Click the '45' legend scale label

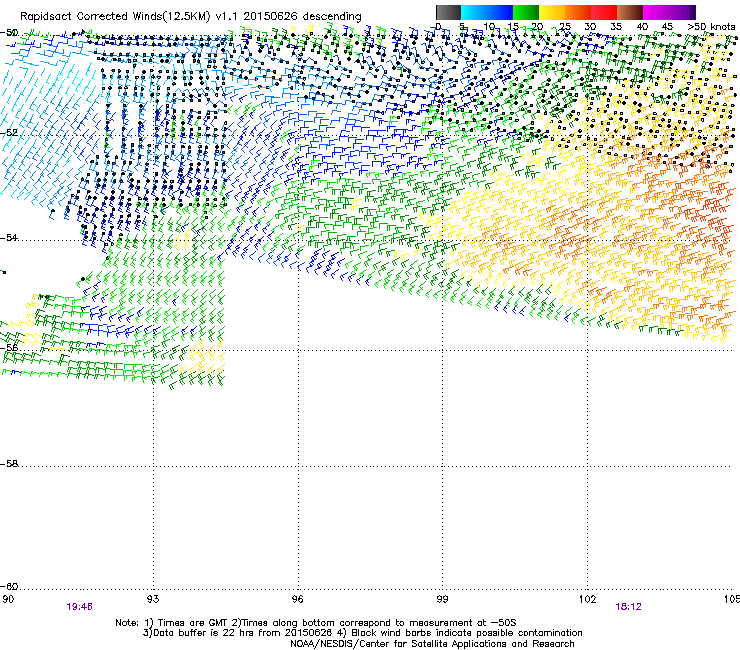pos(667,27)
